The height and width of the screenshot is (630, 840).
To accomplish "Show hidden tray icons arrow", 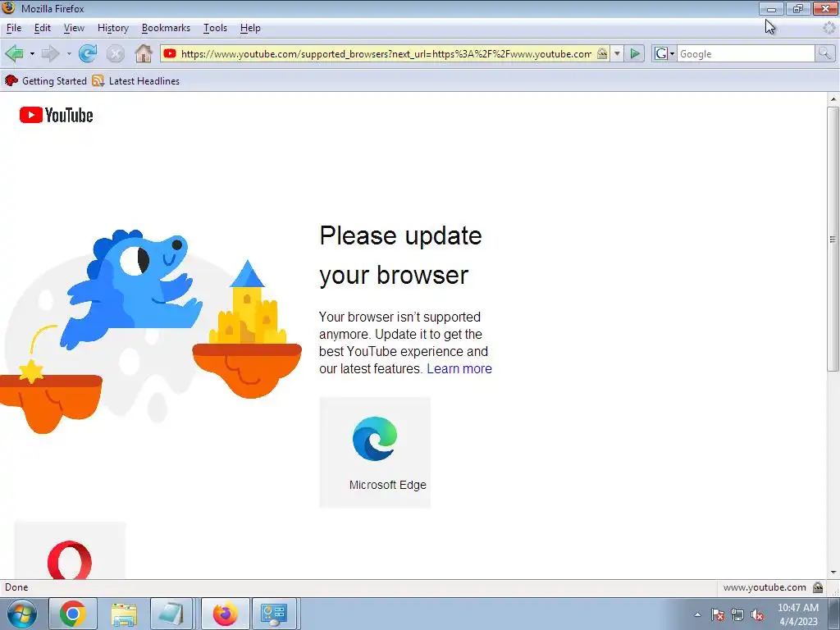I will point(697,614).
